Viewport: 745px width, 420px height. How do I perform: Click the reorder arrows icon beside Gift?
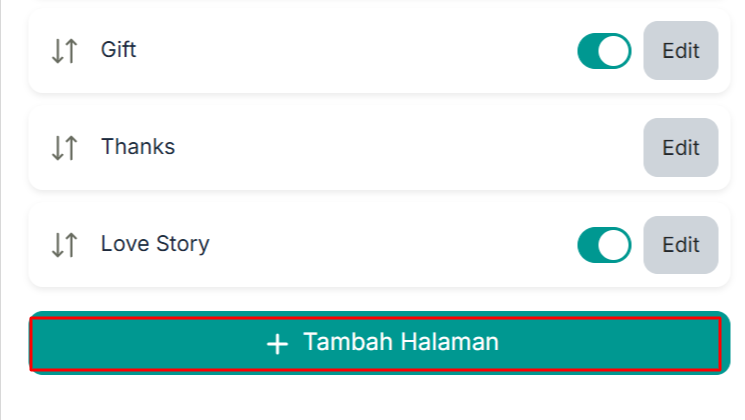click(x=64, y=51)
